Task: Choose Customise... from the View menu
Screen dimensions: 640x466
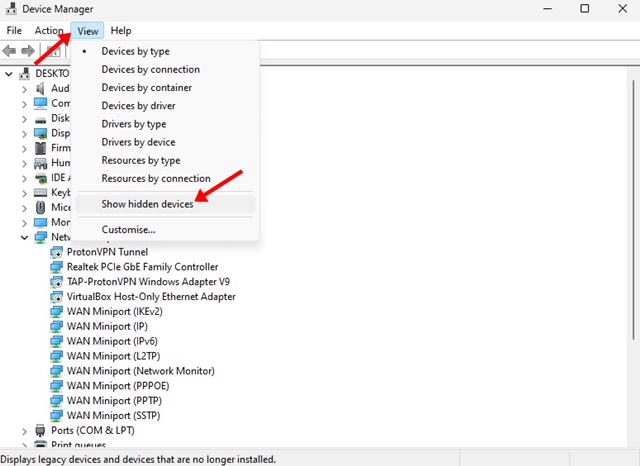Action: coord(128,230)
